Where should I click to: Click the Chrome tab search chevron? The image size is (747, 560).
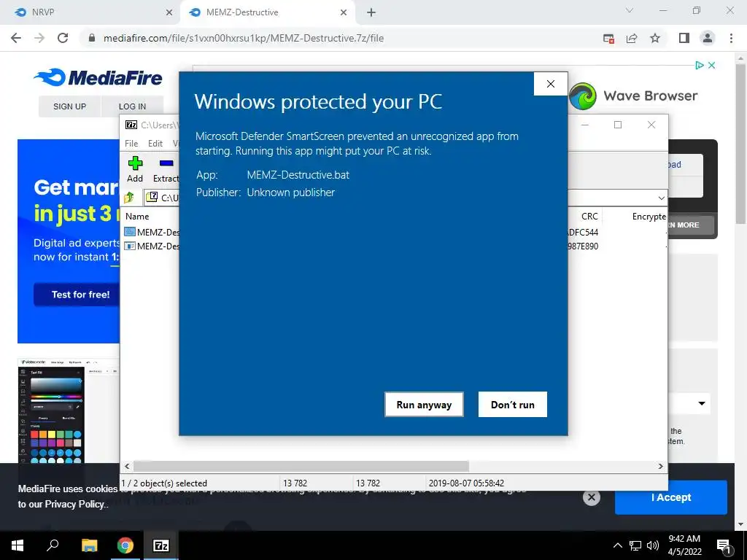pyautogui.click(x=630, y=10)
